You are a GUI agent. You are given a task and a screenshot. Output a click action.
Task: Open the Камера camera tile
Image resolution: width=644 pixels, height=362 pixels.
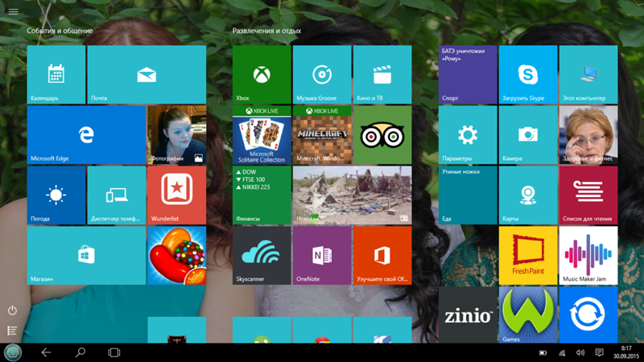point(528,134)
